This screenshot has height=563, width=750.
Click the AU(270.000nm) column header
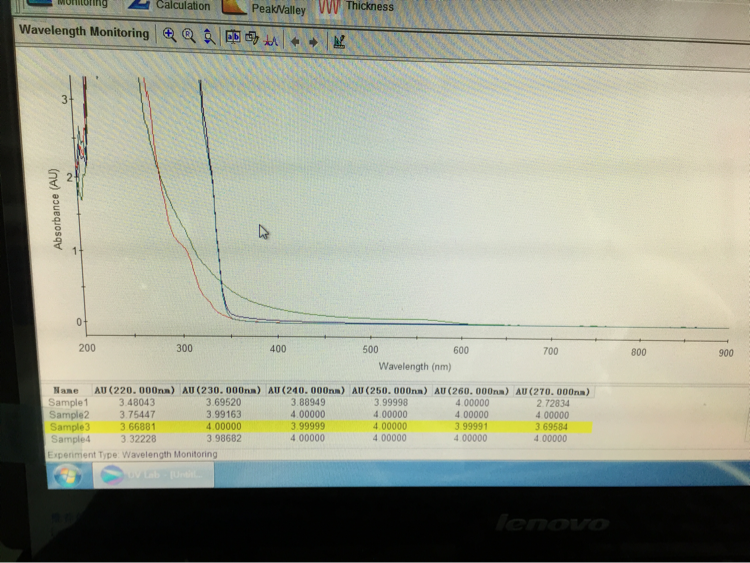click(x=552, y=392)
